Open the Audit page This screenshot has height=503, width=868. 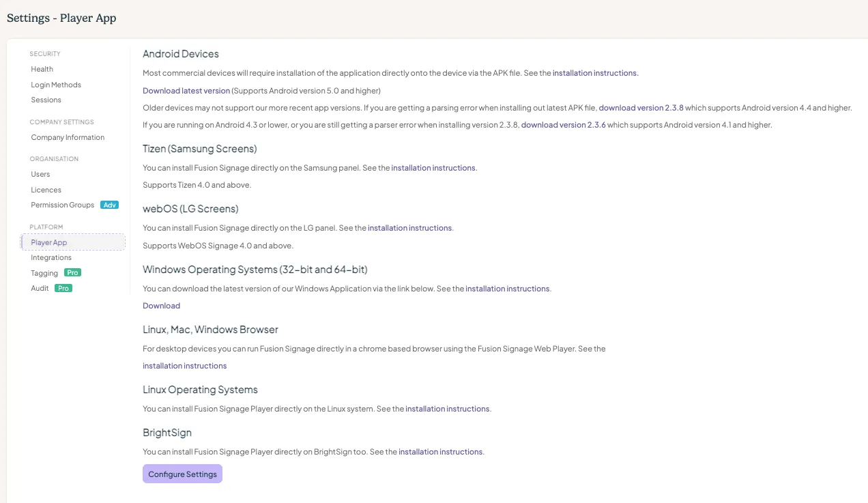[40, 288]
